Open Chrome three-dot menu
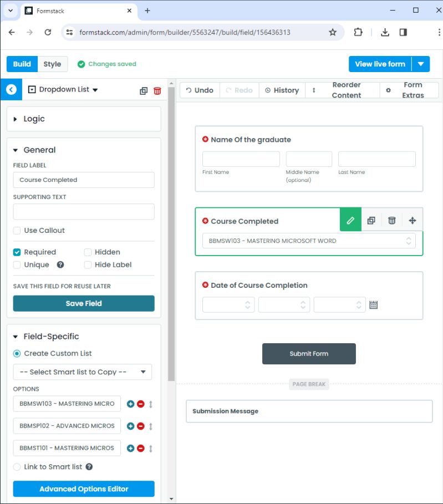Viewport: 443px width, 504px height. tap(439, 32)
